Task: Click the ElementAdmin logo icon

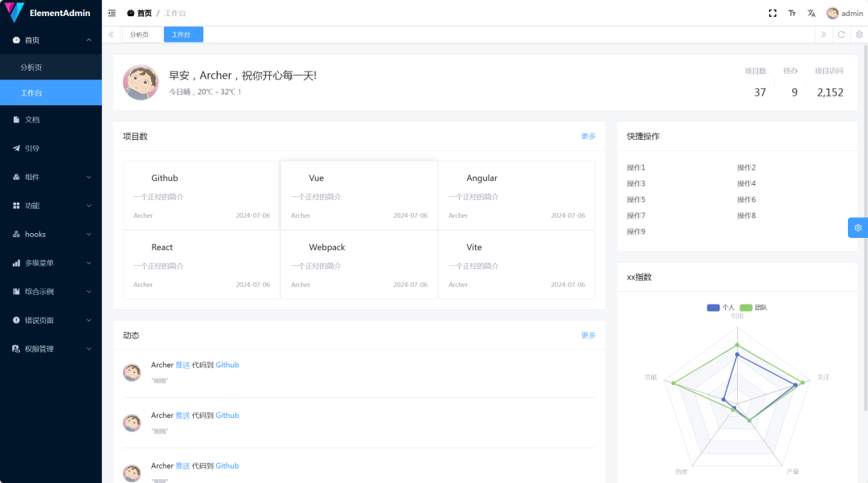Action: (x=14, y=12)
